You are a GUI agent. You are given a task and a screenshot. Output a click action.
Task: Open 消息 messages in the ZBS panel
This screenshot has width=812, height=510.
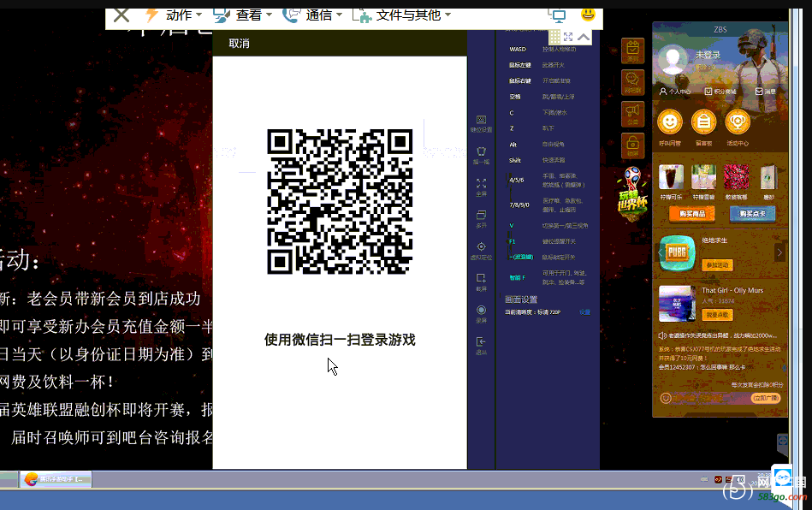coord(766,92)
